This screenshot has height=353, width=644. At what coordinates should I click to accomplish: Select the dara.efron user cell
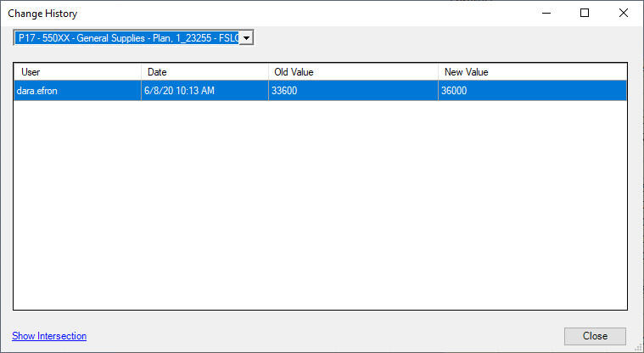coord(77,91)
